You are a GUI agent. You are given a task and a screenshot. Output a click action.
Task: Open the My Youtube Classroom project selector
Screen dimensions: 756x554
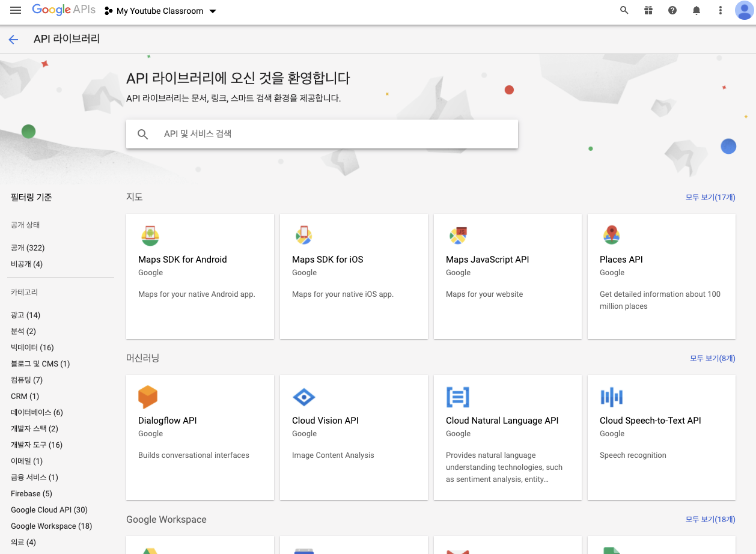tap(160, 11)
